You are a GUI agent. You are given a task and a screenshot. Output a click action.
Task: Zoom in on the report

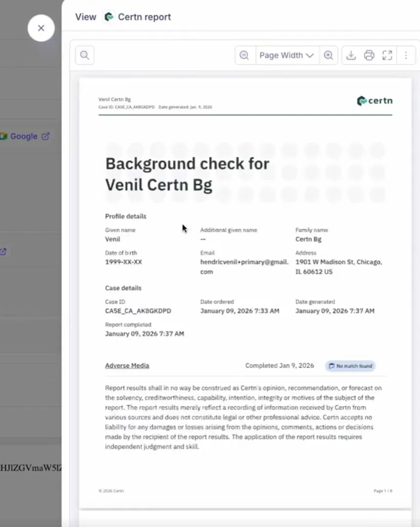[x=328, y=55]
